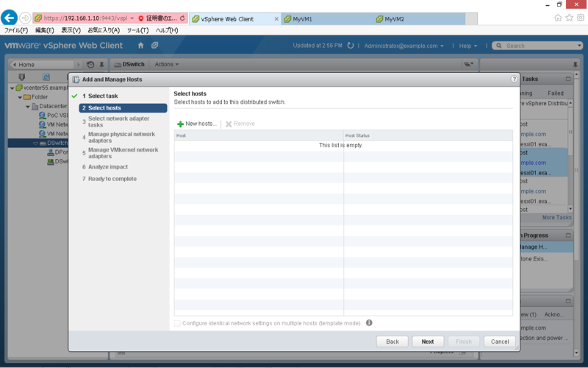Pin the navigator panel

101,65
